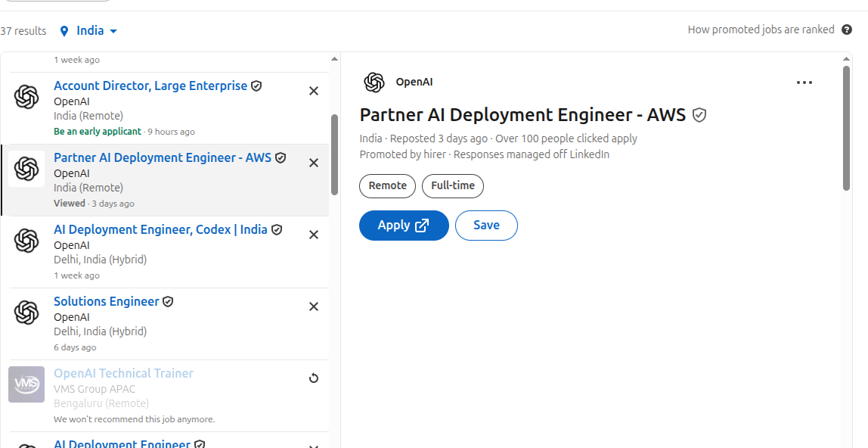Click up arrow of details pane scrollbar
The image size is (868, 448).
(x=846, y=59)
